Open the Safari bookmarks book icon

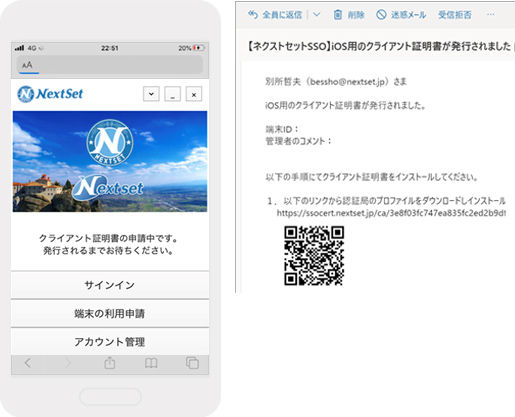coord(151,363)
